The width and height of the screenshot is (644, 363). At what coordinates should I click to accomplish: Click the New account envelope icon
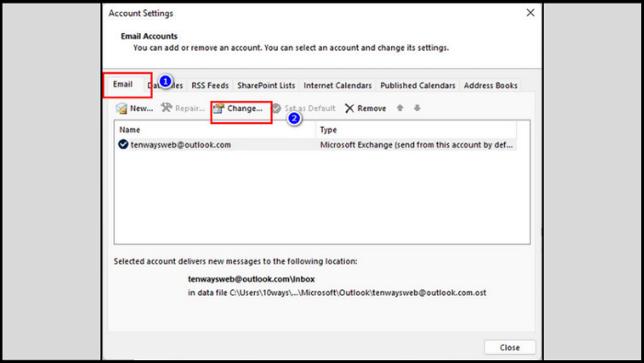pos(121,108)
